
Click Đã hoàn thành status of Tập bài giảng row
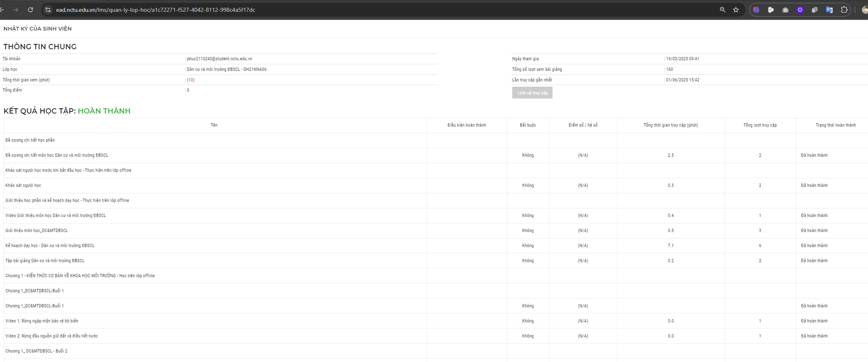point(814,261)
